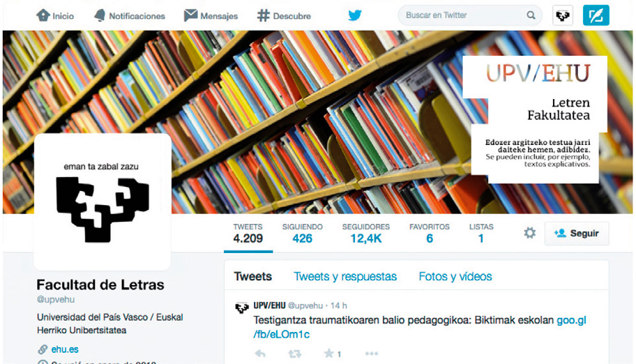Click the search magnifier icon
Image resolution: width=636 pixels, height=364 pixels.
coord(531,15)
